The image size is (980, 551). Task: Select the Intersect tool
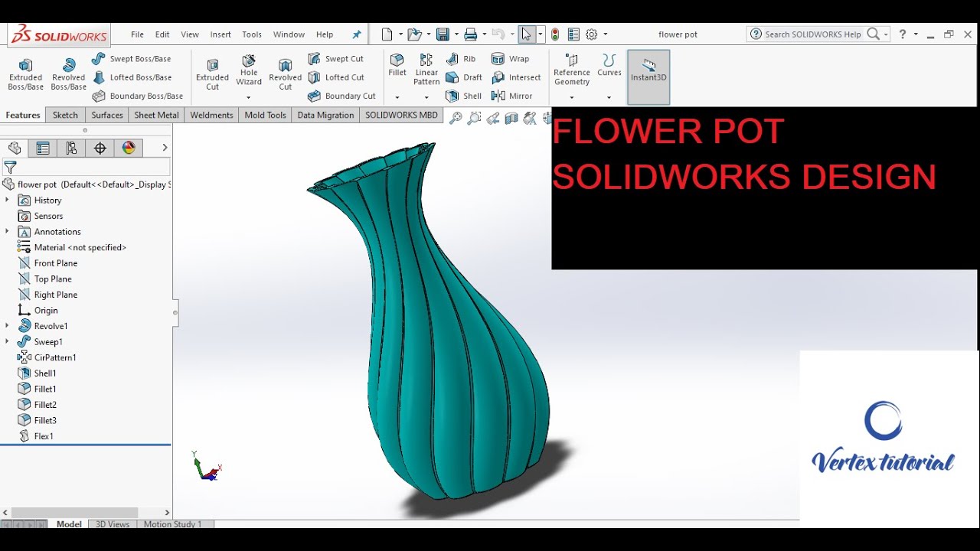coord(516,77)
